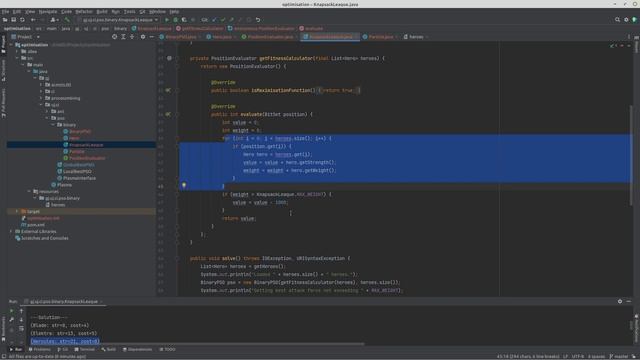Open the Refactor menu

[x=84, y=11]
